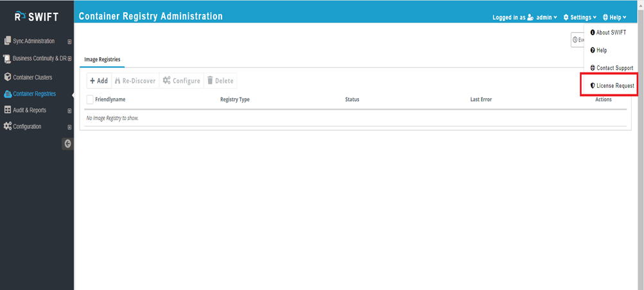
Task: Select Contact Support in the Help menu
Action: point(611,67)
